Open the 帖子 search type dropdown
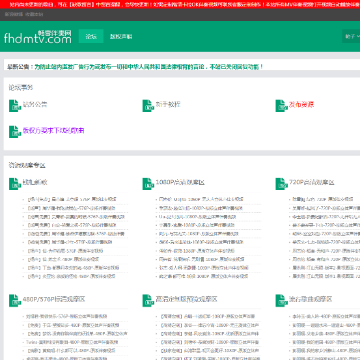The width and height of the screenshot is (360, 360). pos(352,36)
